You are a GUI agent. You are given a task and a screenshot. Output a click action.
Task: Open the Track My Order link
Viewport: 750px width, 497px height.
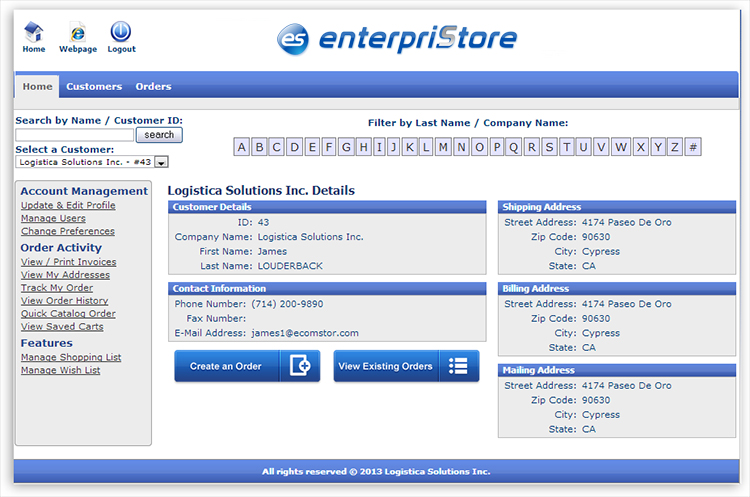(56, 288)
